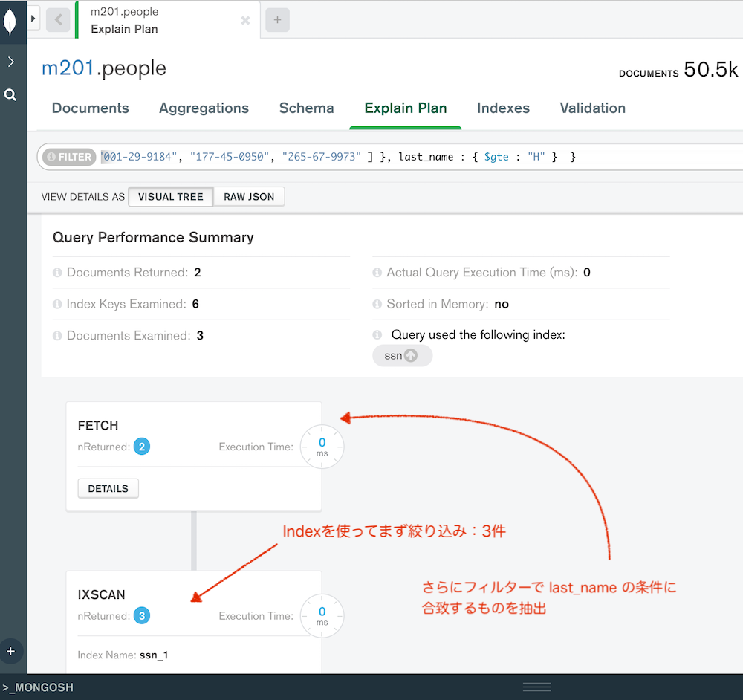Screen dimensions: 743x700
Task: Click info icon beside Actual Query Execution Time
Action: tap(377, 273)
